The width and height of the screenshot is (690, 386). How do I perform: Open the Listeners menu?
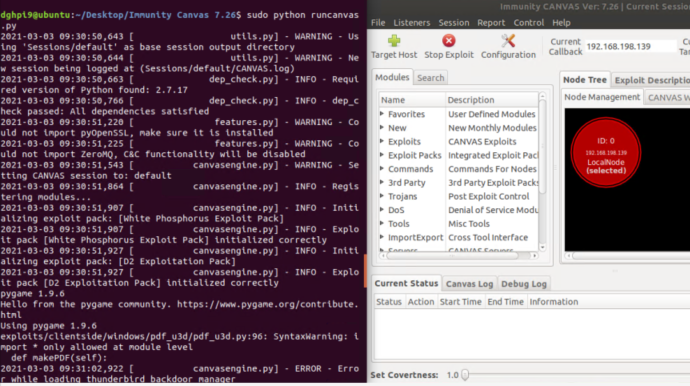[411, 22]
